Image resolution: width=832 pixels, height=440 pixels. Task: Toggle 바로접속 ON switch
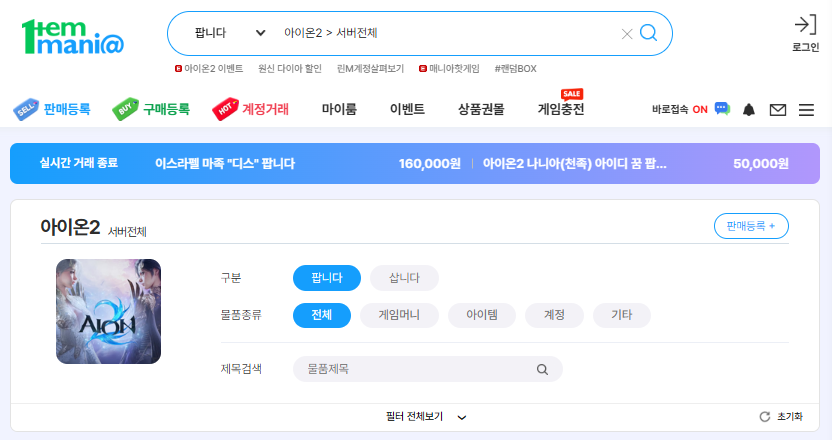coord(680,109)
